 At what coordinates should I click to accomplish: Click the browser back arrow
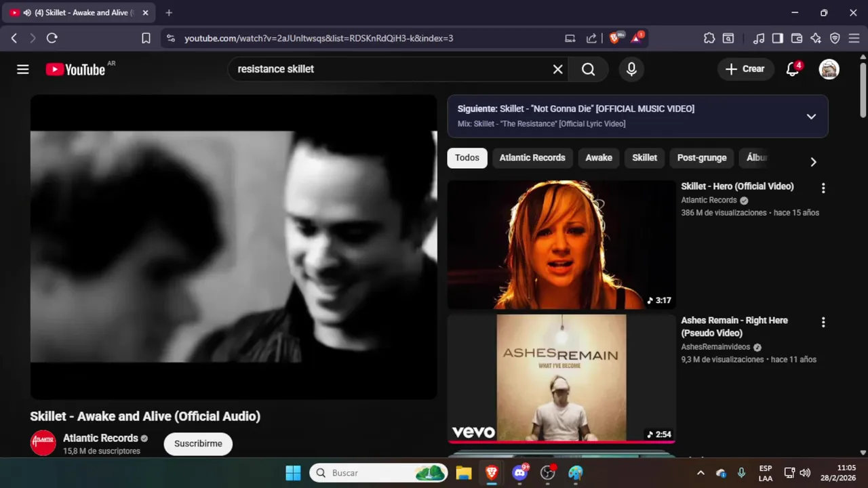(x=14, y=39)
